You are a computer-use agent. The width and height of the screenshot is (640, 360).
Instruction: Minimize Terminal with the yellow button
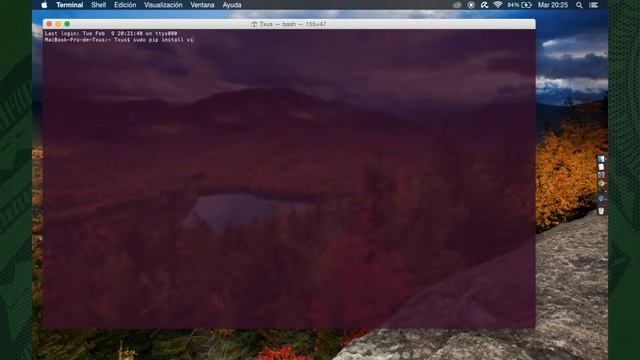(x=58, y=24)
